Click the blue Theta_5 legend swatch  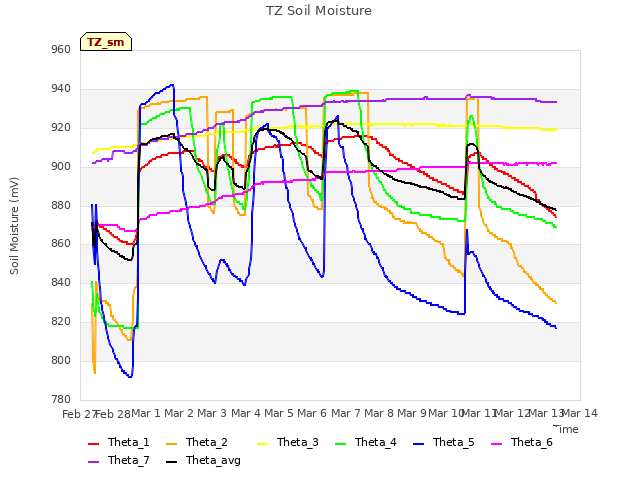click(x=418, y=443)
